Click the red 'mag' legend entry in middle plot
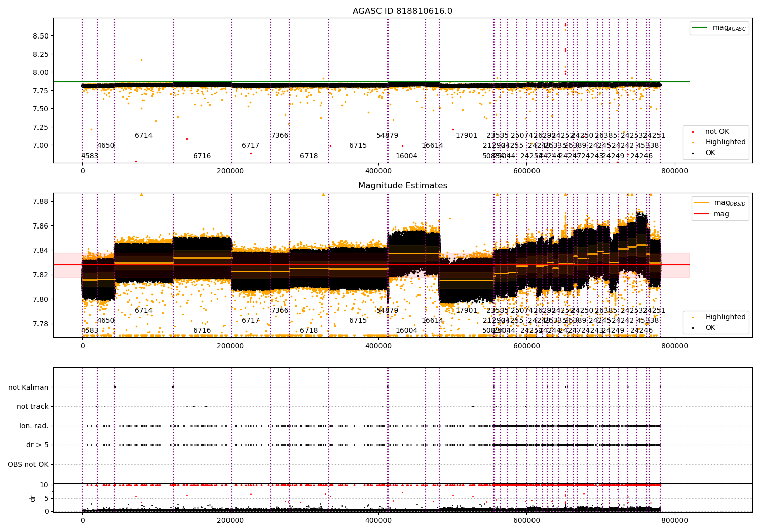The image size is (760, 532). [x=712, y=214]
